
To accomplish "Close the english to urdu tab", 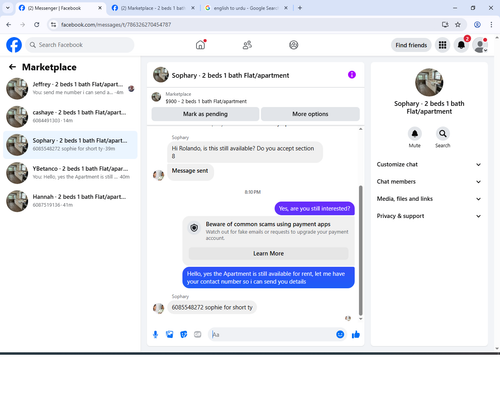I will 286,8.
